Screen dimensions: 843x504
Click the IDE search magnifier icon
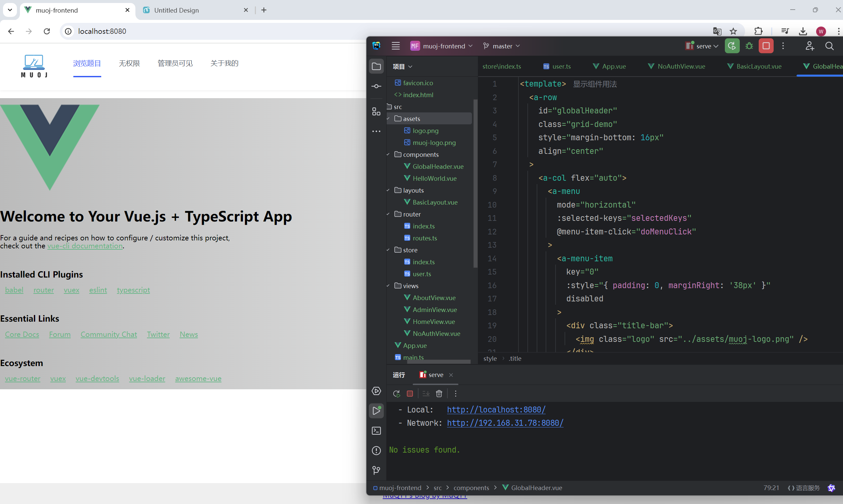click(x=829, y=46)
